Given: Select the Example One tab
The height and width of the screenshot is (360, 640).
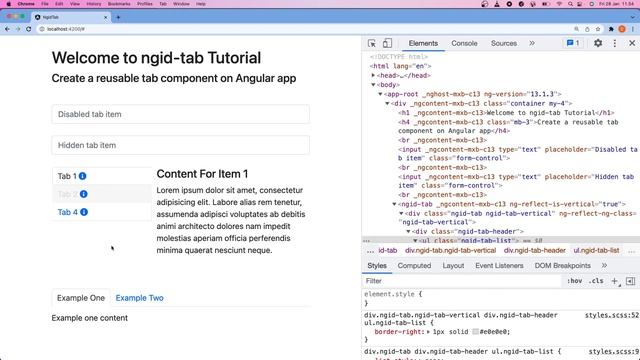Looking at the screenshot, I should pos(81,298).
